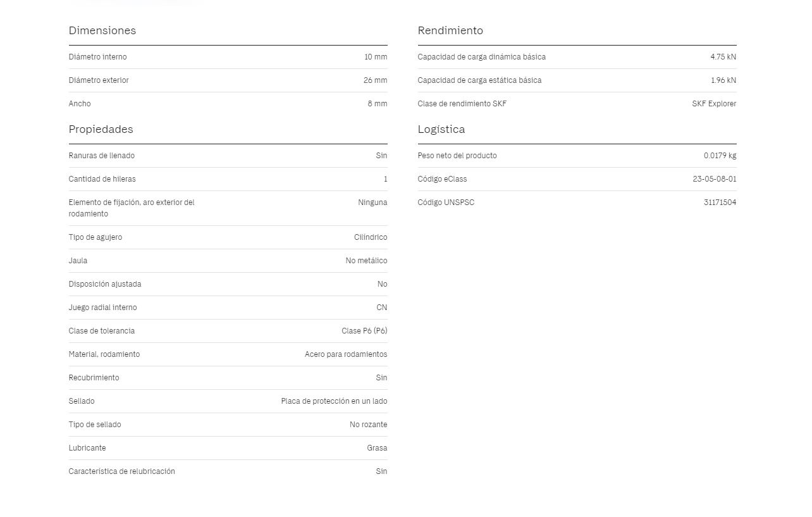
Task: Click the Característica de relubricación label
Action: 121,471
